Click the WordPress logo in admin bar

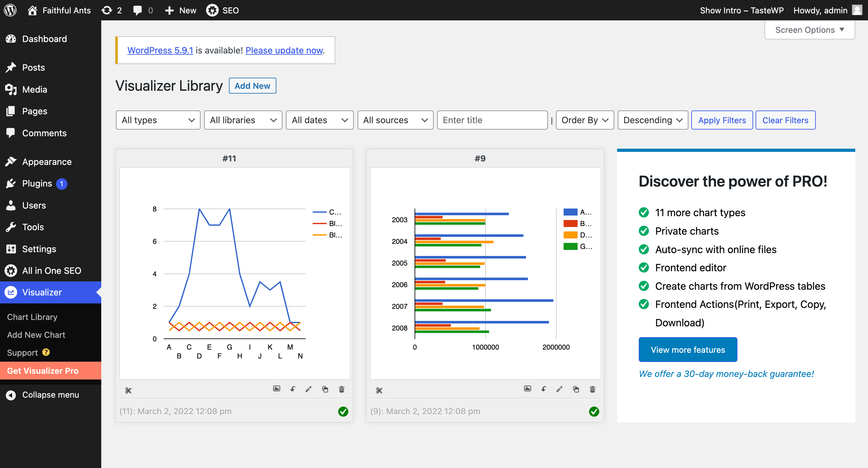[10, 10]
